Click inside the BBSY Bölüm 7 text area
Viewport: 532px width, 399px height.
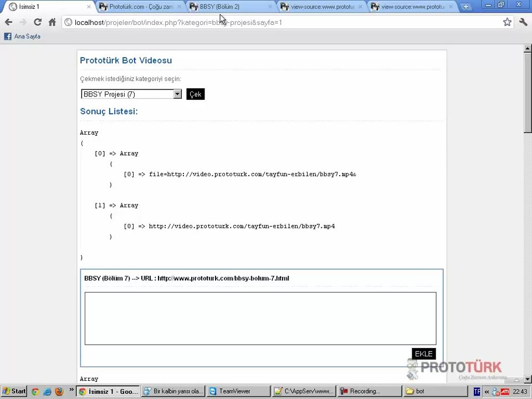tap(260, 318)
